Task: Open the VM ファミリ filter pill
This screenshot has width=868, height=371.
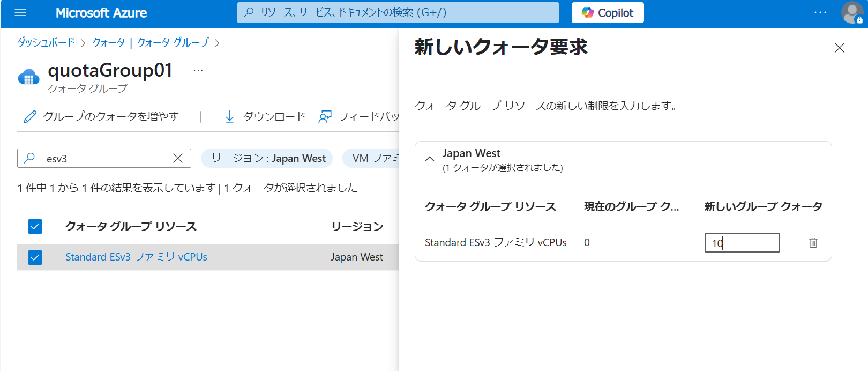Action: point(371,158)
